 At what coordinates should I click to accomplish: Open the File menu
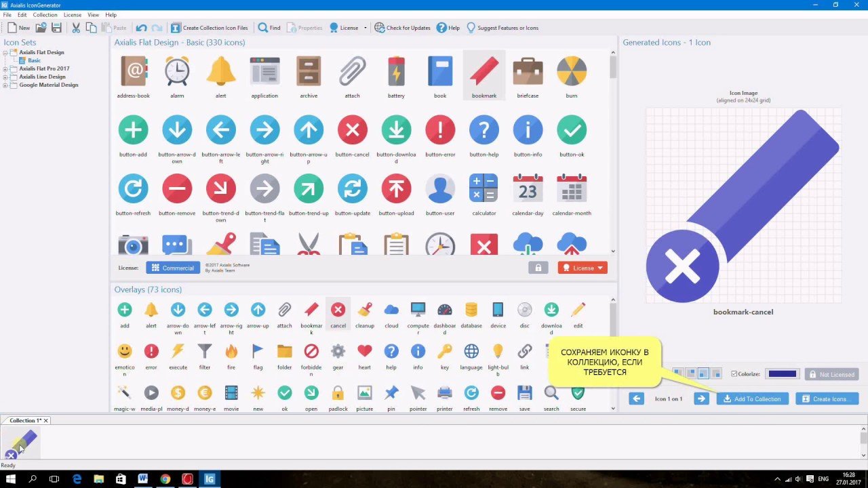click(7, 14)
